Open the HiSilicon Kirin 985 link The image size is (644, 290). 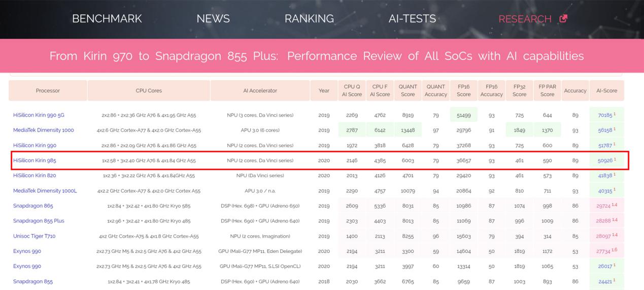35,160
